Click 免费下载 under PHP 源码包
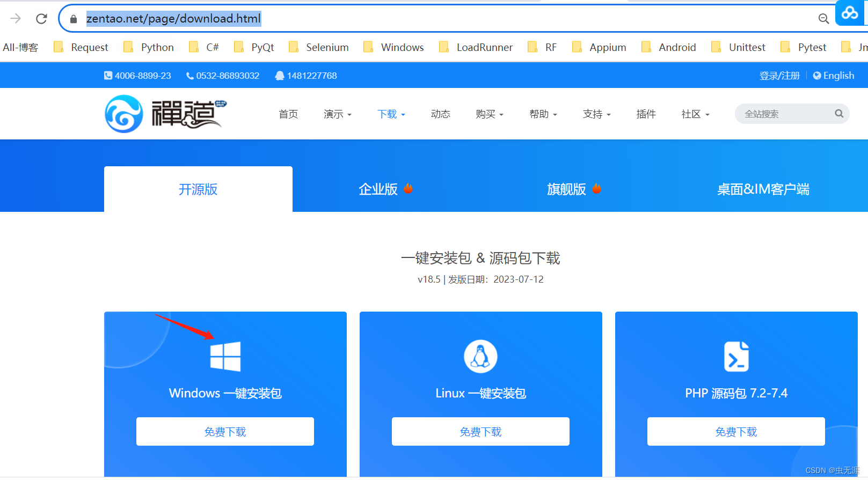Viewport: 868px width, 480px height. point(736,432)
